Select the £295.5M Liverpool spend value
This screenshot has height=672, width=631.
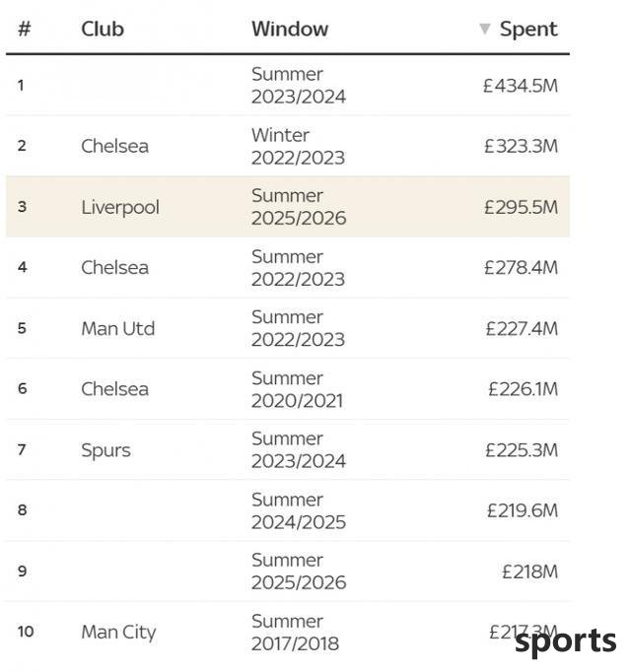(521, 208)
